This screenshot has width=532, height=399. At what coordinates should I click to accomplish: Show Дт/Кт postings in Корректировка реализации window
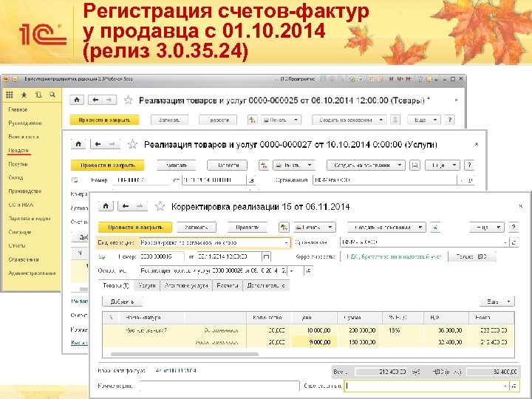[x=284, y=228]
